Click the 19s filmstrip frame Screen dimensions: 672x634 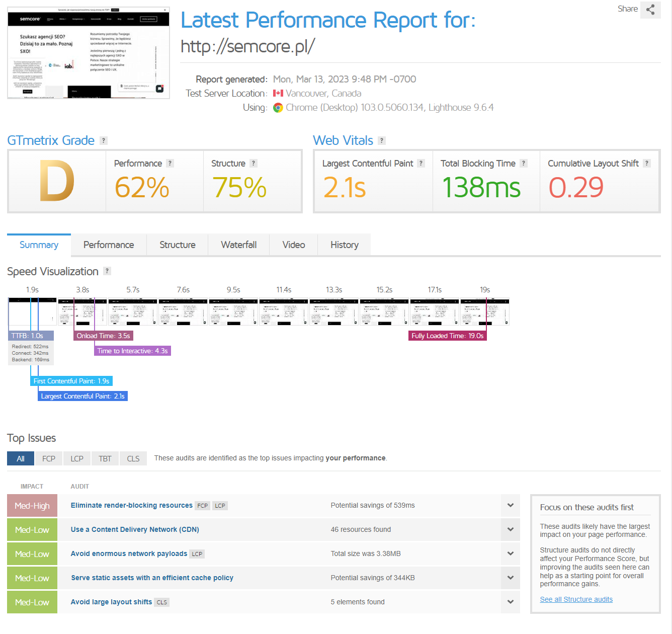pos(485,312)
